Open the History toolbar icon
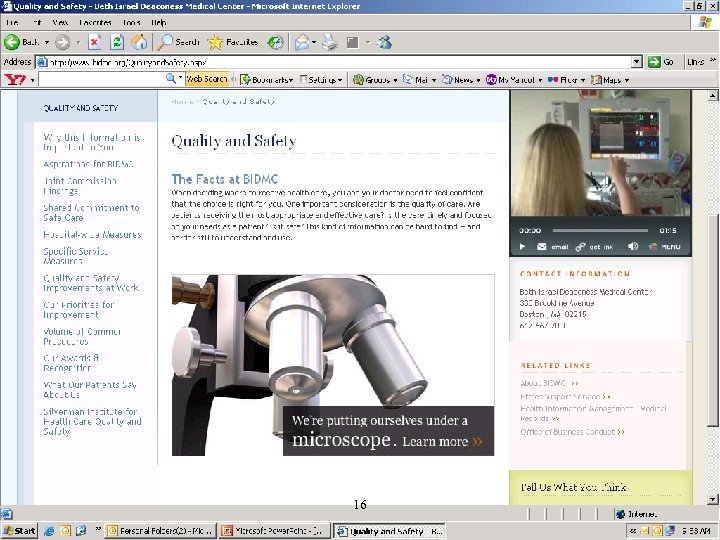 tap(276, 42)
